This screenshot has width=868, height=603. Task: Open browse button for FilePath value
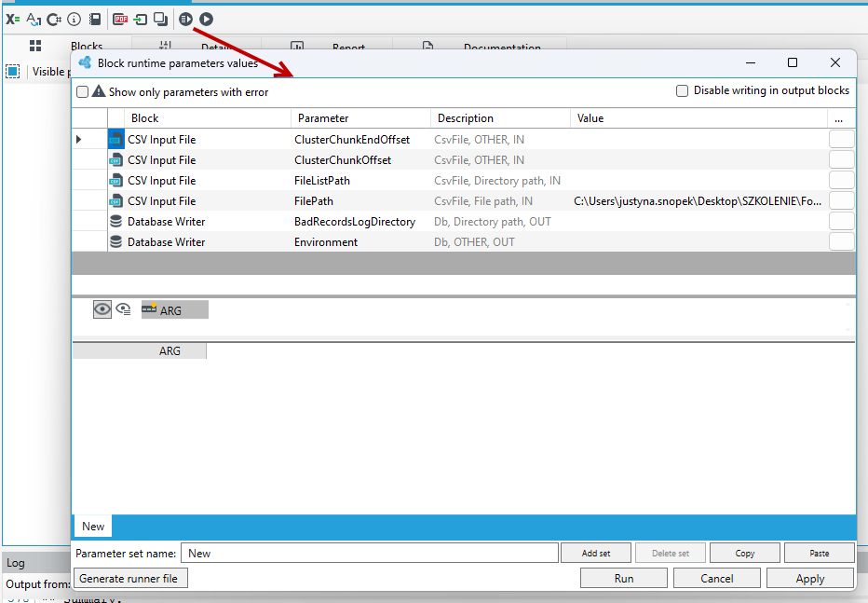tap(841, 201)
